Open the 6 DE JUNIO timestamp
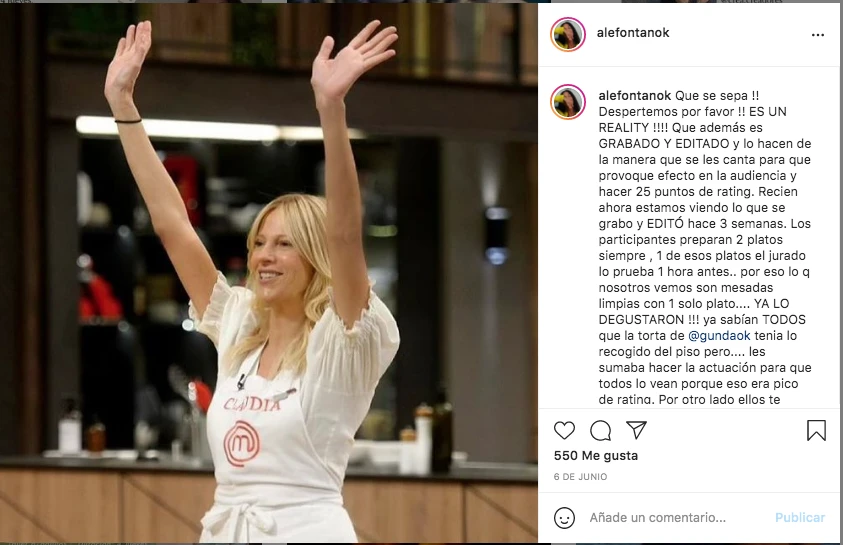Viewport: 843px width, 545px height. pos(580,477)
